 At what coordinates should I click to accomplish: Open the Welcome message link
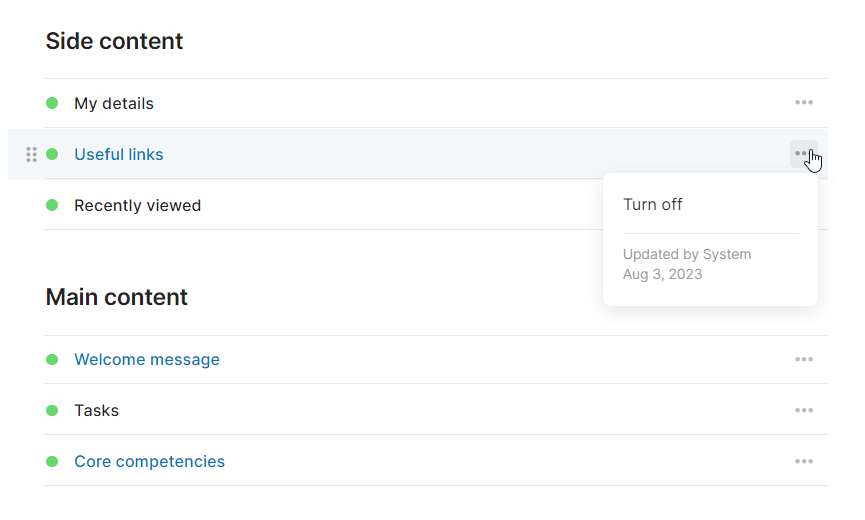pos(147,360)
